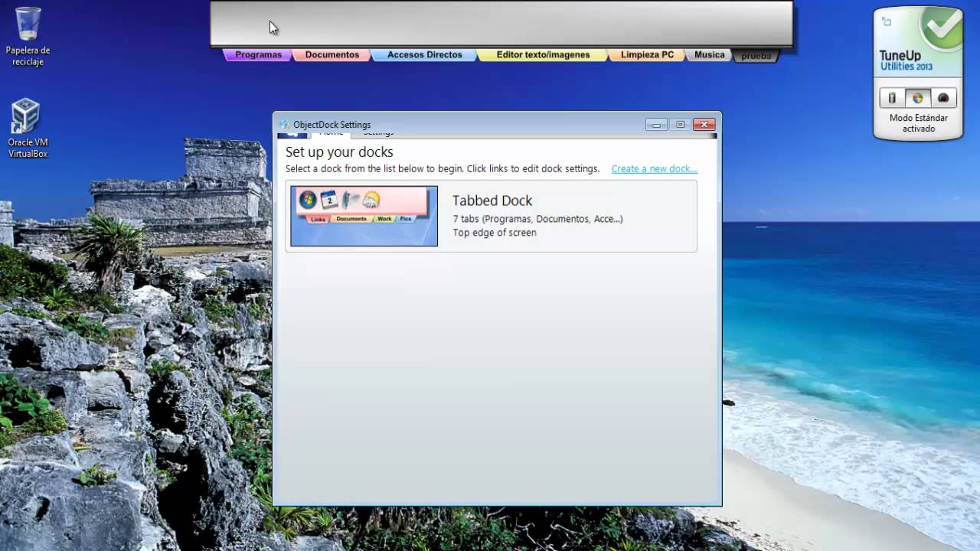Click the Create a new dock link

click(654, 169)
